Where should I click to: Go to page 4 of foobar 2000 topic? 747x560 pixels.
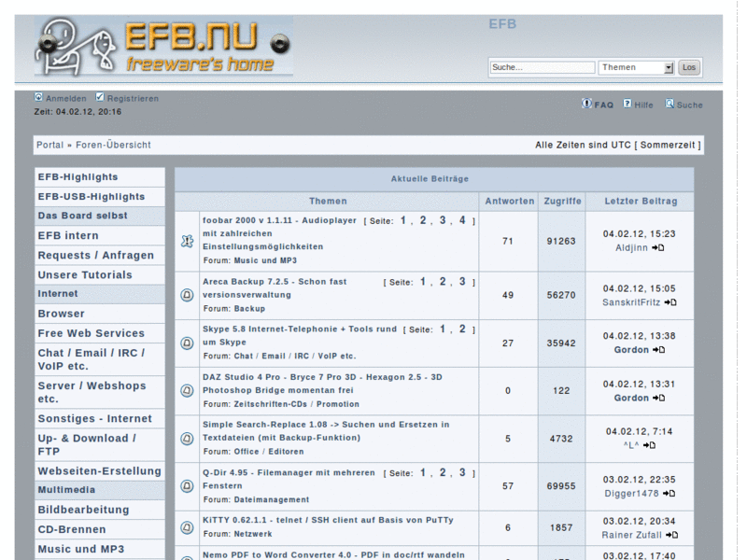(462, 220)
